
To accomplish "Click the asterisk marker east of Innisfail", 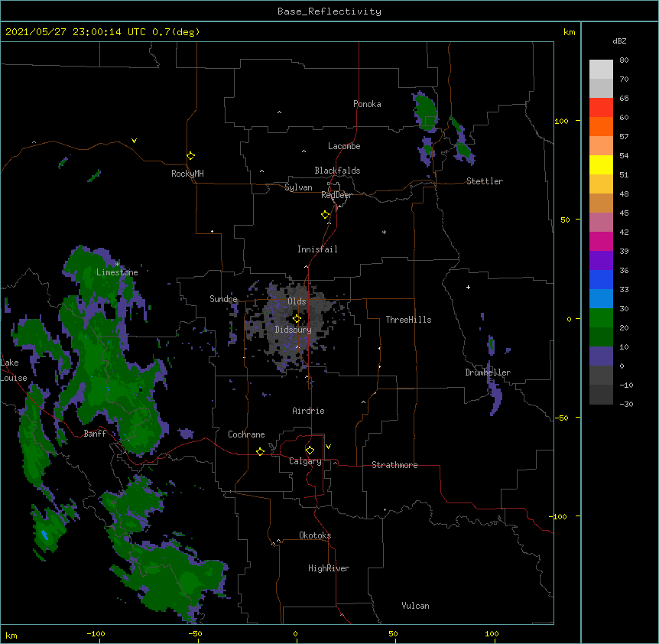I will (x=384, y=232).
